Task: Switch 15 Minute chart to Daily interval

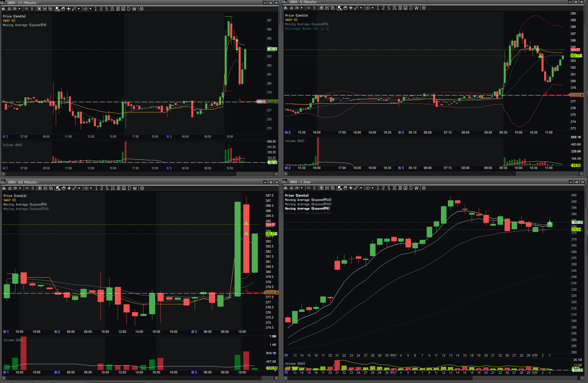Action: (x=129, y=9)
